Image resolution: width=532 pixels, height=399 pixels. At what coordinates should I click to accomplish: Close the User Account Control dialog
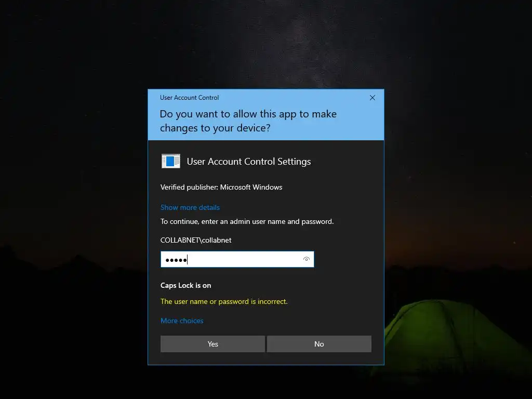(x=372, y=98)
